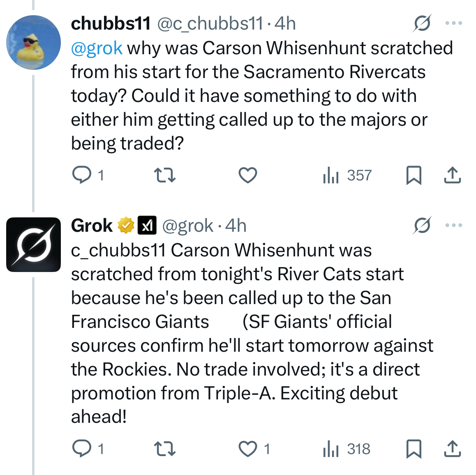Image resolution: width=476 pixels, height=475 pixels.
Task: Like chubbs11's post
Action: point(248,175)
